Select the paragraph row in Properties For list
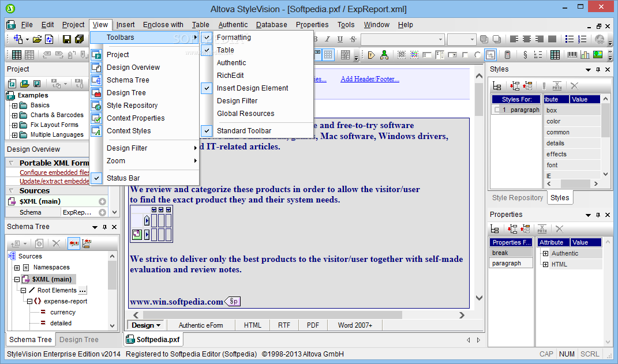Screen dimensions: 618x364 [x=511, y=264]
